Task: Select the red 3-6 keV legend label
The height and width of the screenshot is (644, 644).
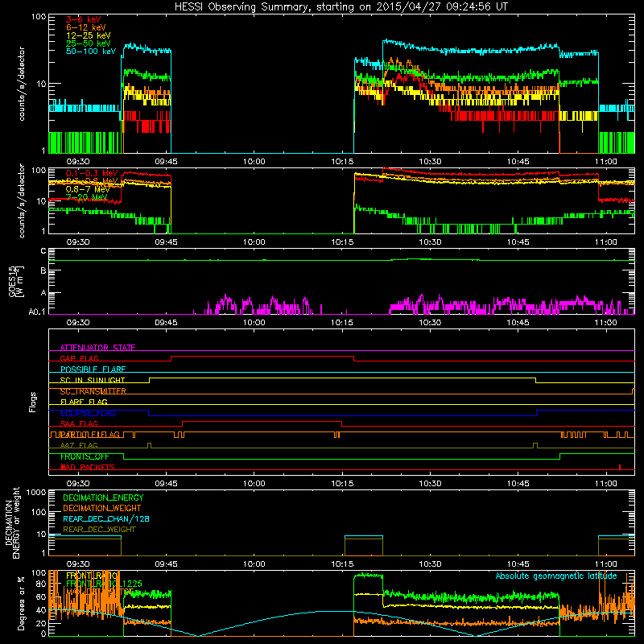Action: click(84, 19)
